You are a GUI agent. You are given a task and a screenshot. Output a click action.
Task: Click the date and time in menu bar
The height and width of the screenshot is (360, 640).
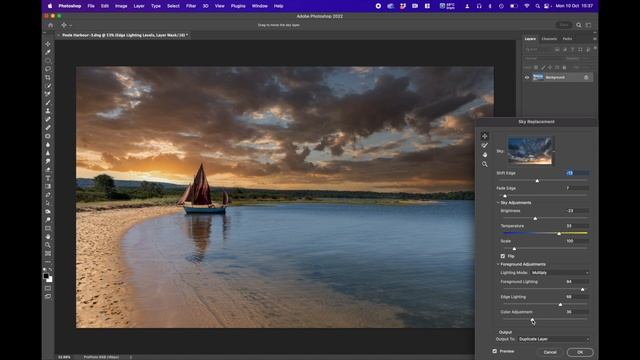click(574, 6)
